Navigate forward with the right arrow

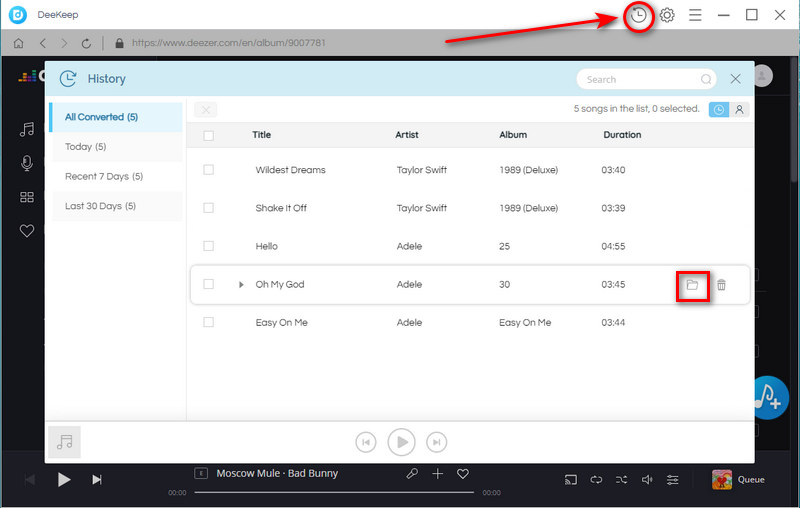click(64, 43)
